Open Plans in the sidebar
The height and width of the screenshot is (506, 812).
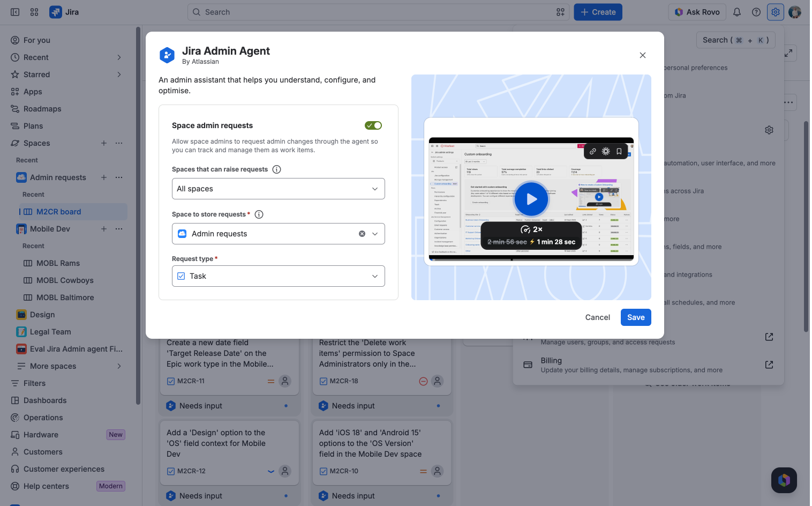tap(69, 126)
